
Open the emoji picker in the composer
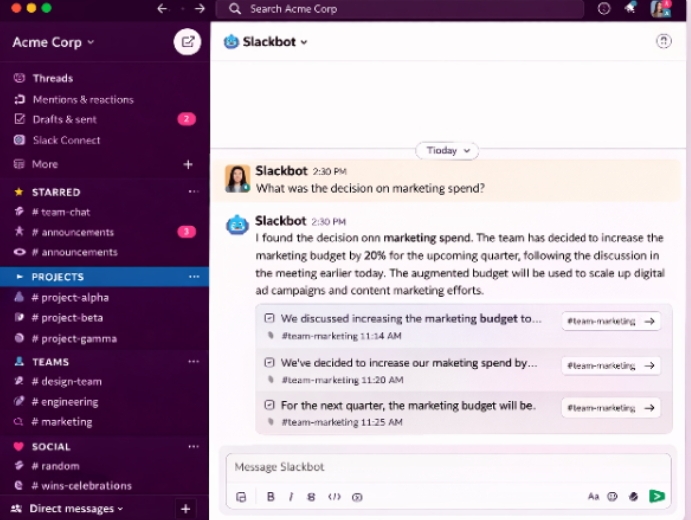(x=613, y=496)
